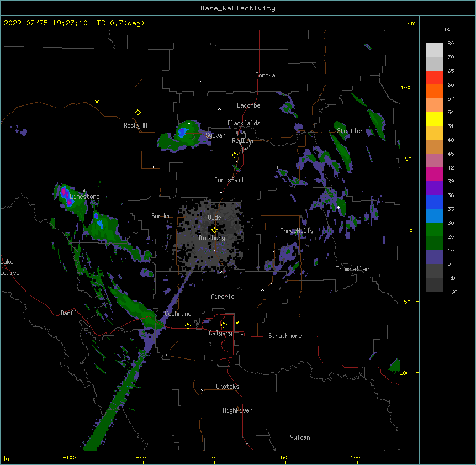Click the white plus marker south of Stettler

click(x=338, y=207)
